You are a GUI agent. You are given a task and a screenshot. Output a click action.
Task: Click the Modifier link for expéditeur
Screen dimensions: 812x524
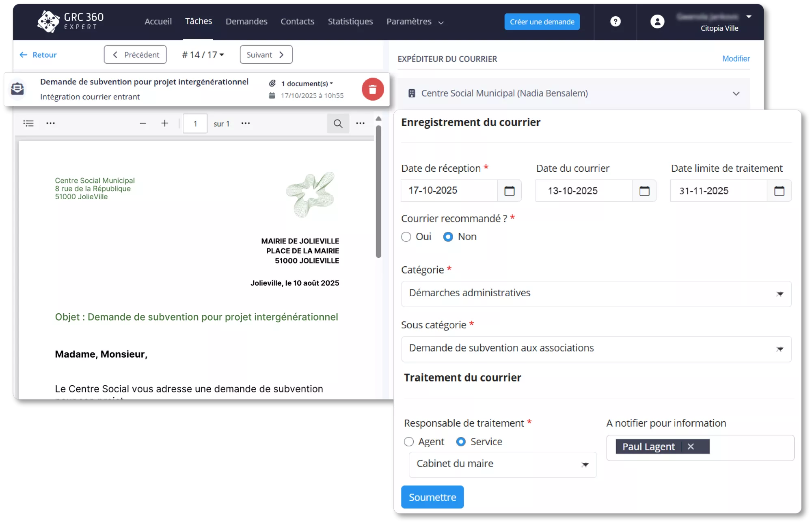click(736, 58)
